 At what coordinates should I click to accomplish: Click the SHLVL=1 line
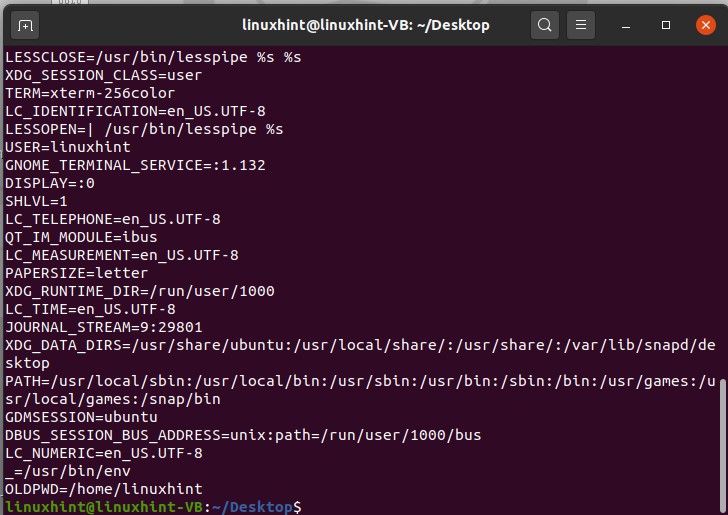36,201
